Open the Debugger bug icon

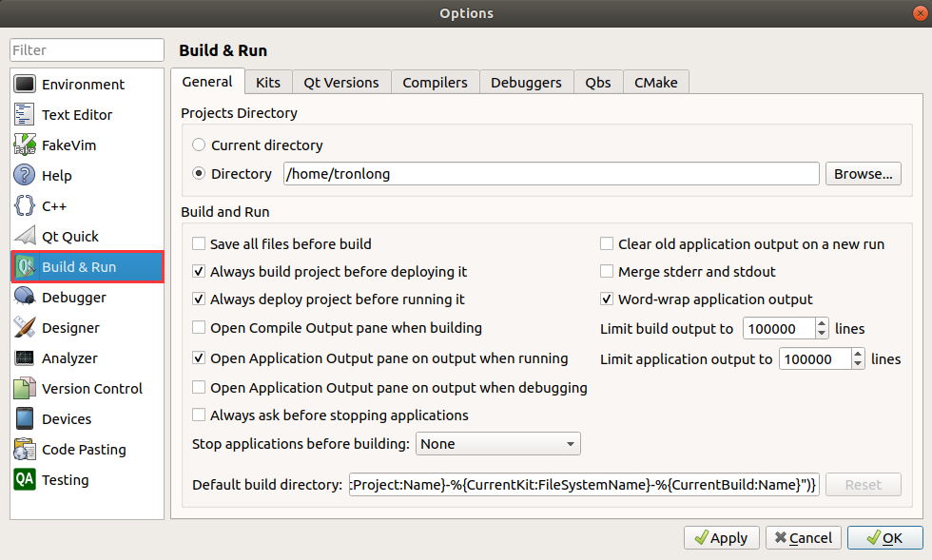[x=26, y=298]
